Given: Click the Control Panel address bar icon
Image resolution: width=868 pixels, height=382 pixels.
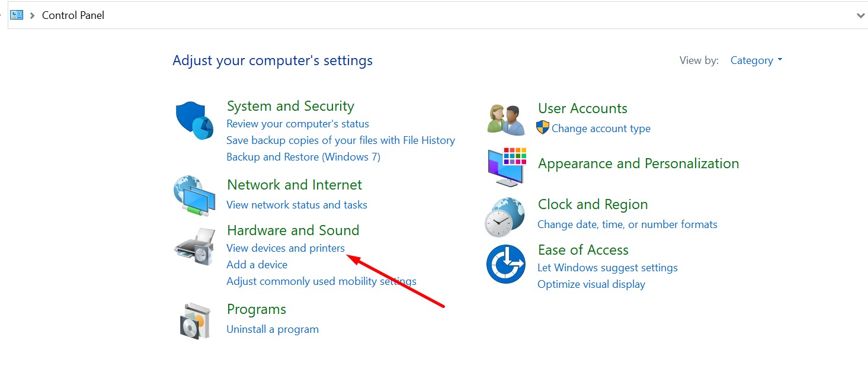Looking at the screenshot, I should (x=16, y=15).
